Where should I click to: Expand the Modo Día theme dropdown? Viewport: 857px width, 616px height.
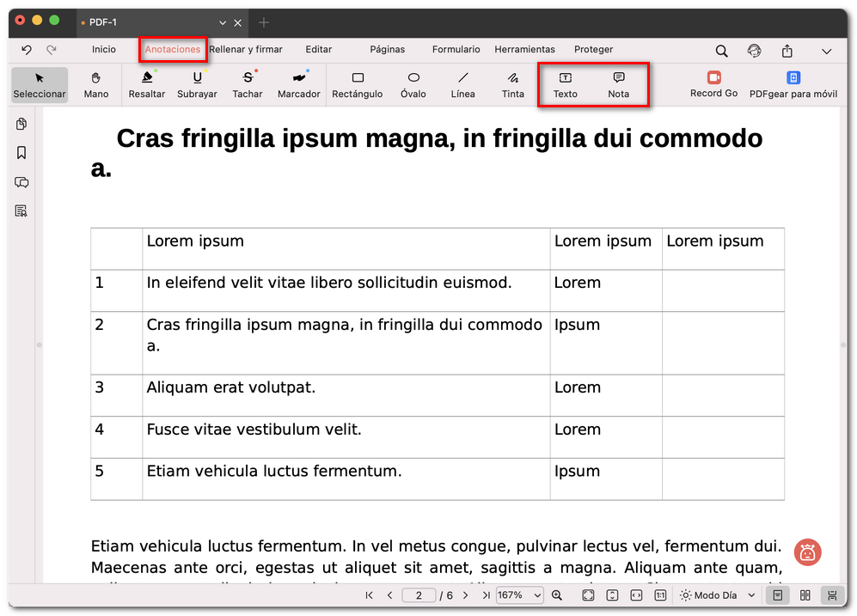750,595
